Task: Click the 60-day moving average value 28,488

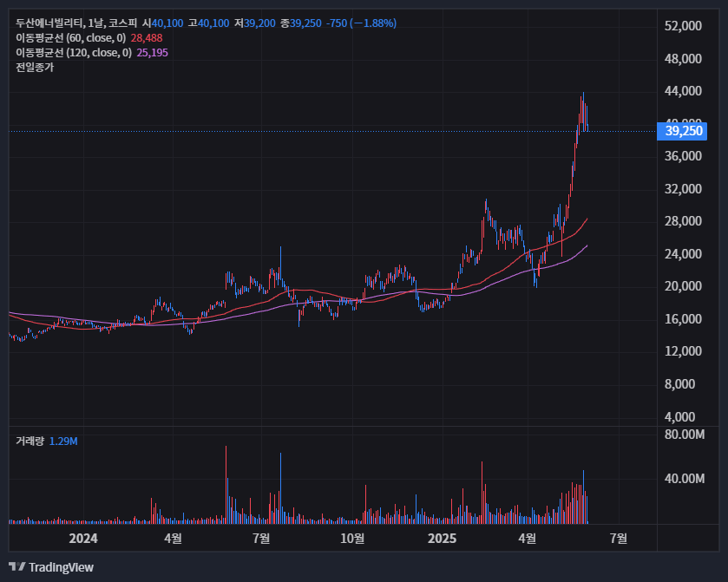Action: tap(147, 38)
